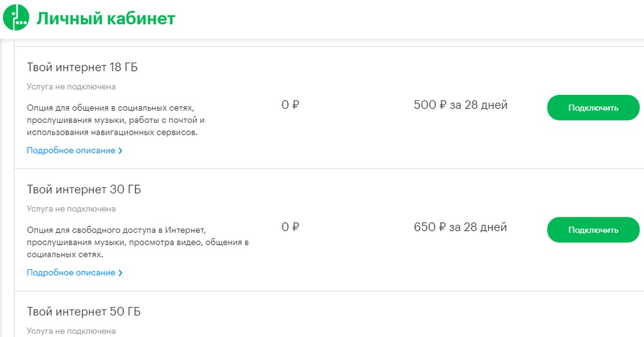
Task: Click the chevron after 30 ГБ Подробное описание
Action: pyautogui.click(x=120, y=273)
